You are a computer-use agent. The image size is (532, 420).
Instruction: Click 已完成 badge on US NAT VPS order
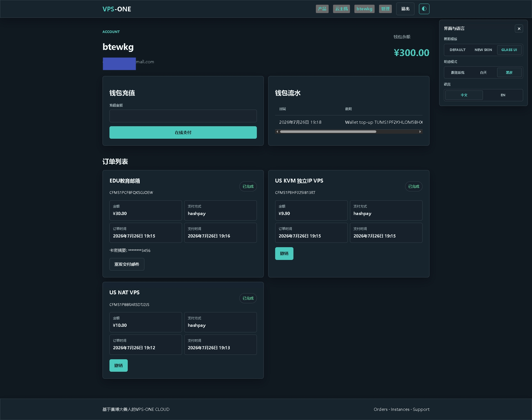point(248,298)
